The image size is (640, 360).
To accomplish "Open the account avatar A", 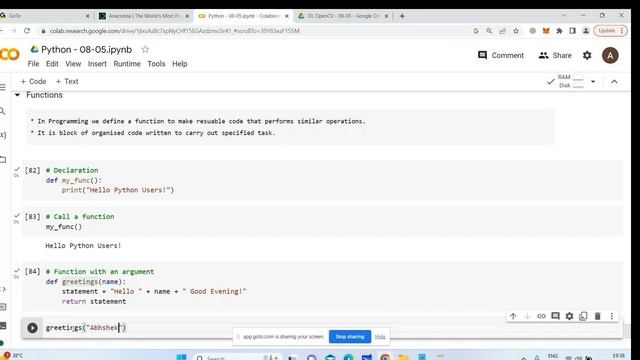I will point(610,55).
